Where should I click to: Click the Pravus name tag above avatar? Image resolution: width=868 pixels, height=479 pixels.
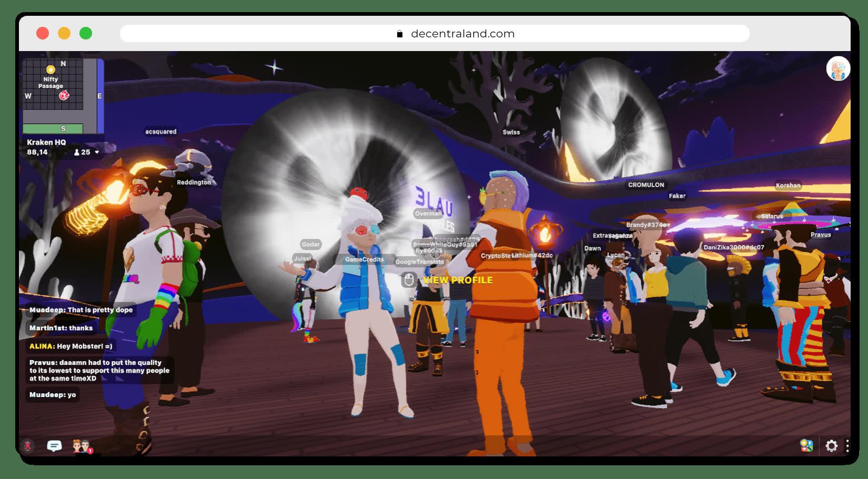[821, 235]
